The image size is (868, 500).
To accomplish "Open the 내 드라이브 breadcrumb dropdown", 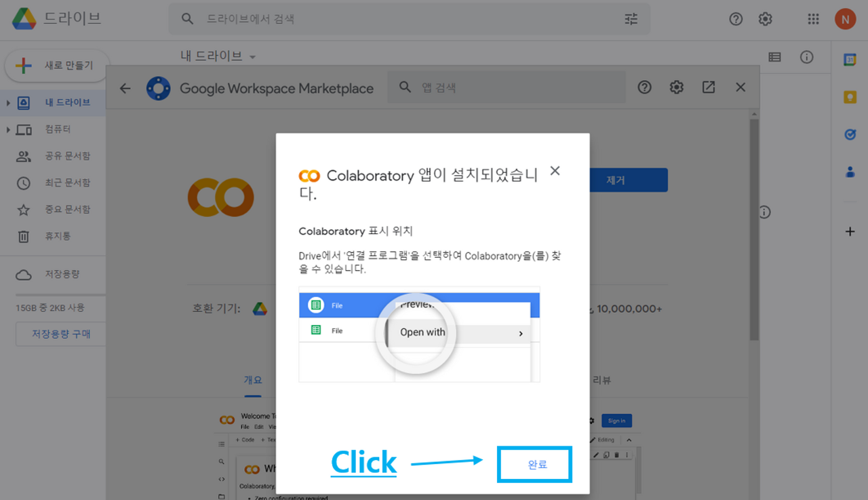I will [218, 56].
